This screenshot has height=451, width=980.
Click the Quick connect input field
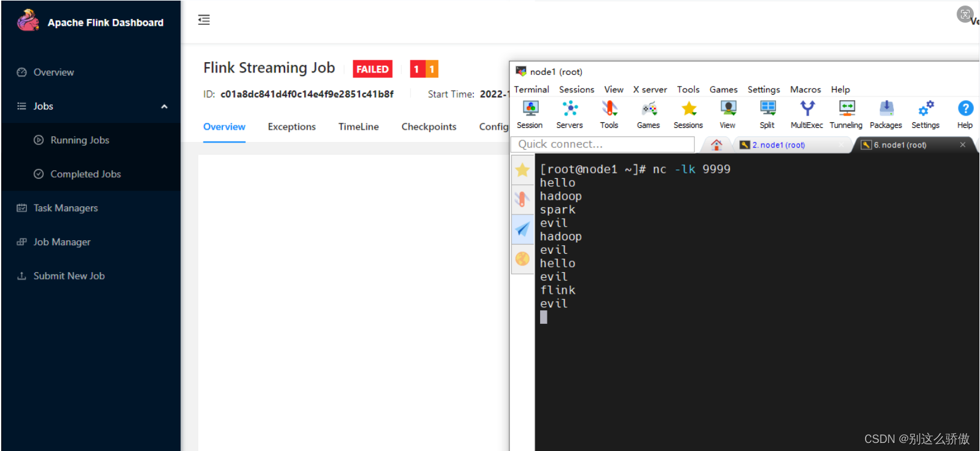(603, 144)
